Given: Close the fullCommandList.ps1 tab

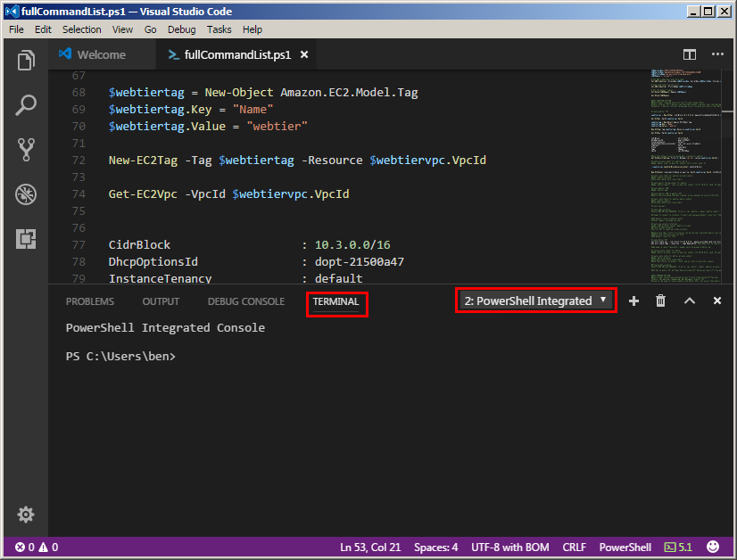Looking at the screenshot, I should click(x=304, y=54).
